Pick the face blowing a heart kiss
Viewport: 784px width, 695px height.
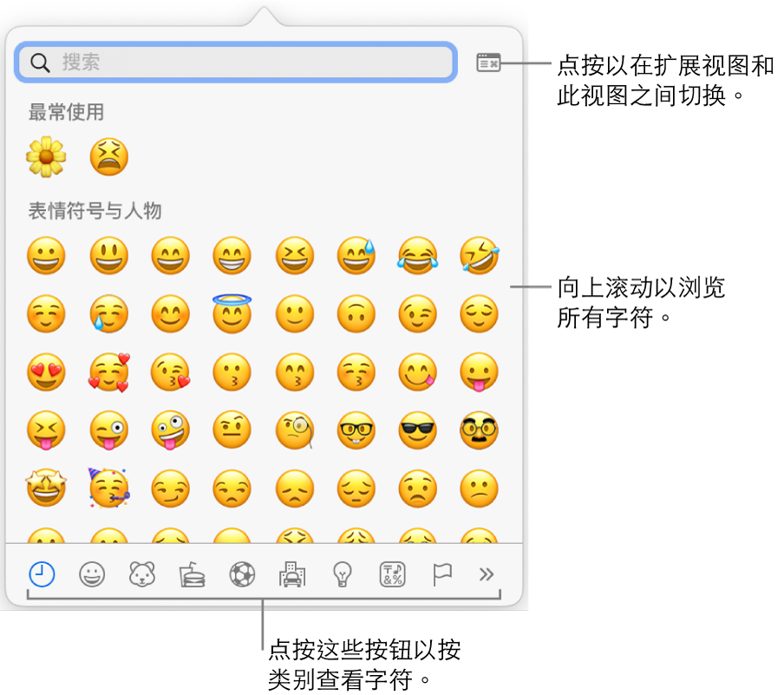pos(171,371)
